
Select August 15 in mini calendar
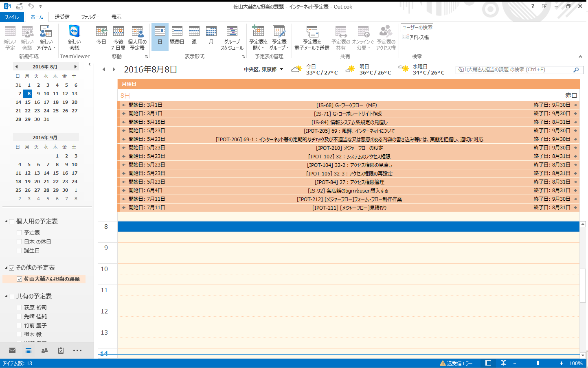point(28,102)
